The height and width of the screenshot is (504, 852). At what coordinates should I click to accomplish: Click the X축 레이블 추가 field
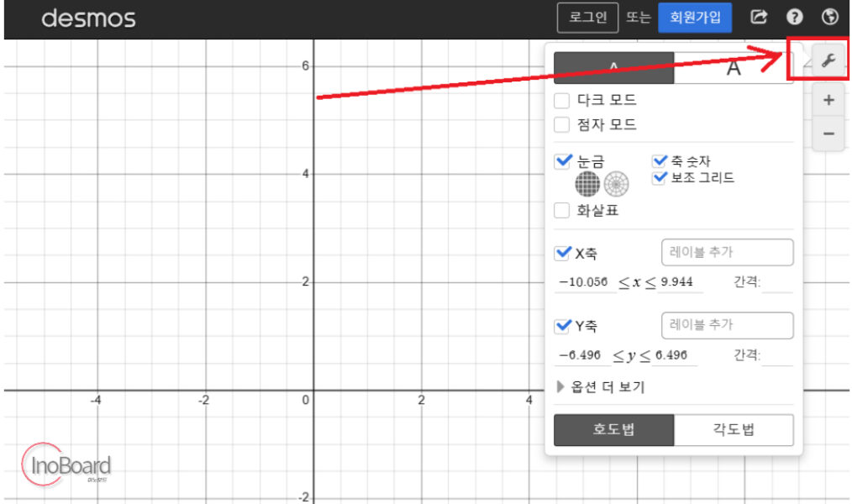(727, 253)
